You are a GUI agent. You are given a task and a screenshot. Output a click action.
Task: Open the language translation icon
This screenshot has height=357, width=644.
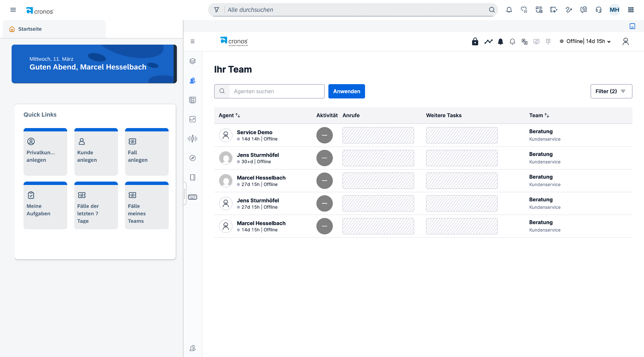525,42
